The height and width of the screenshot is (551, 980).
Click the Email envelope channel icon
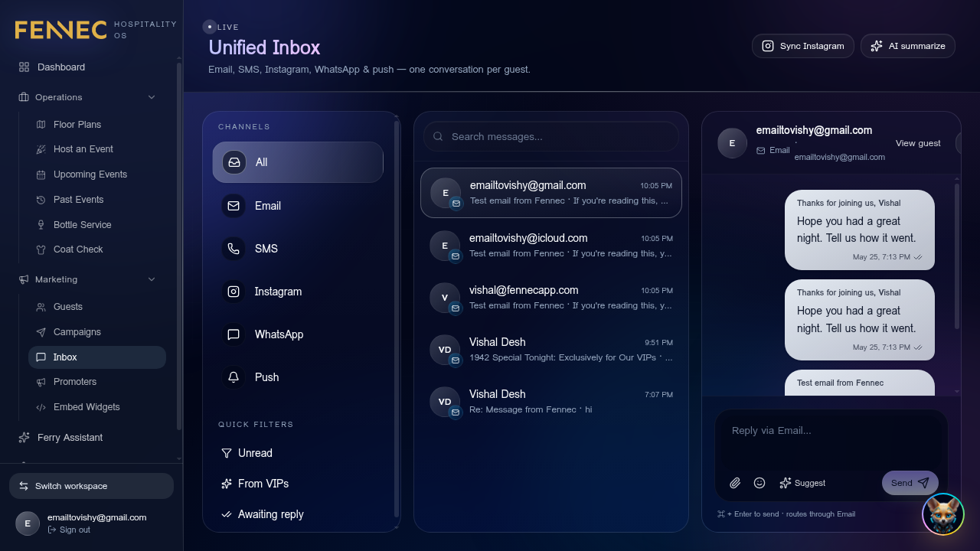[x=234, y=206]
